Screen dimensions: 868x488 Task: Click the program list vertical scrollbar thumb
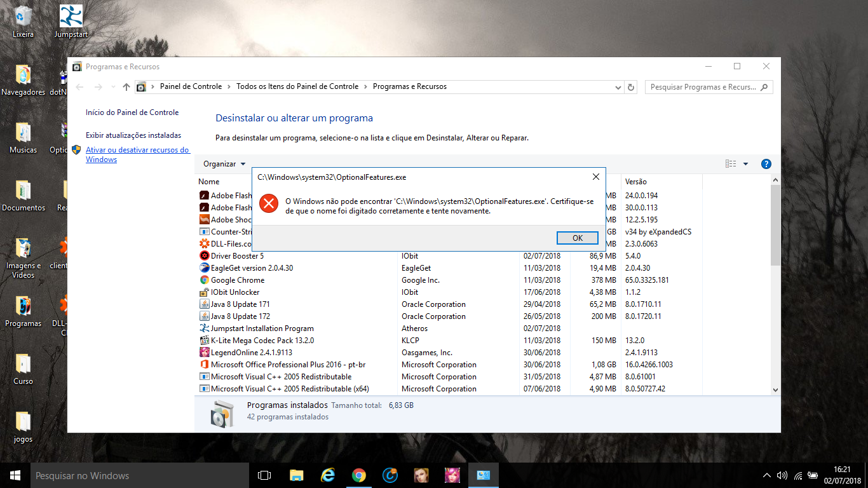point(775,225)
